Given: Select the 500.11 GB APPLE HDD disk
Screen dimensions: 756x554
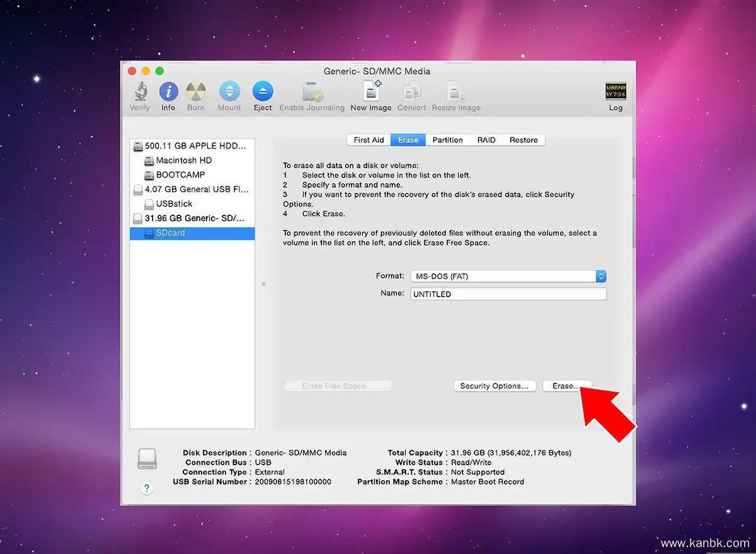Looking at the screenshot, I should 195,146.
